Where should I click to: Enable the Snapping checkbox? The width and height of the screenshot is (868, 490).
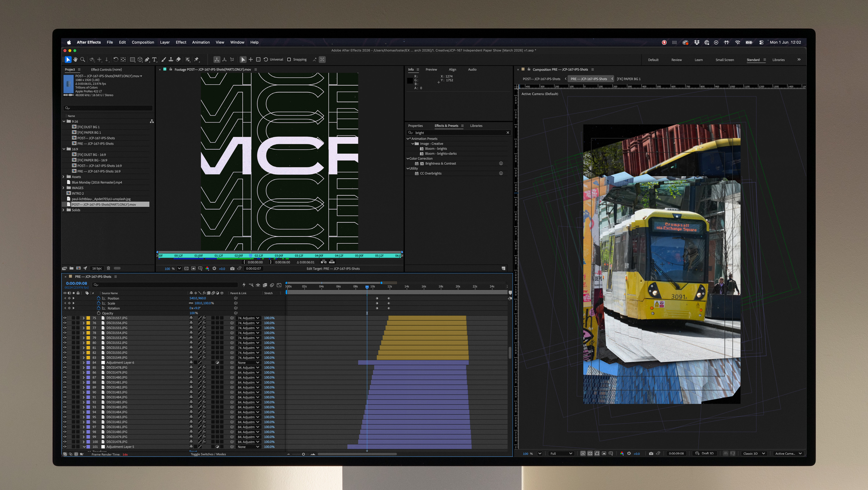(x=289, y=60)
